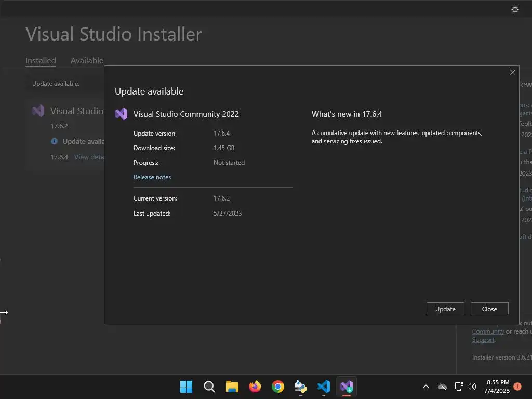Screen dimensions: 532x399
Task: Click the blue info icon beside Update available
Action: pos(54,141)
